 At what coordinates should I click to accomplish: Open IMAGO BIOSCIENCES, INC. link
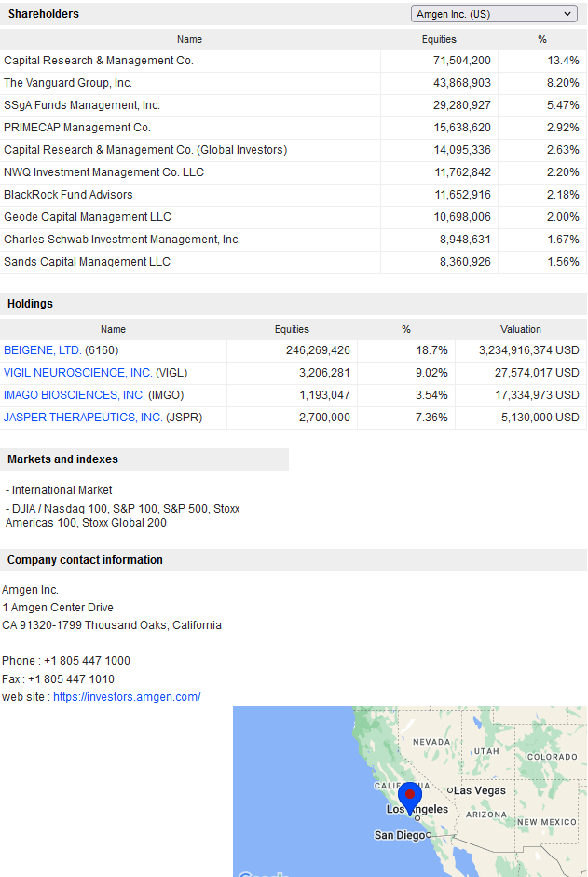(74, 395)
